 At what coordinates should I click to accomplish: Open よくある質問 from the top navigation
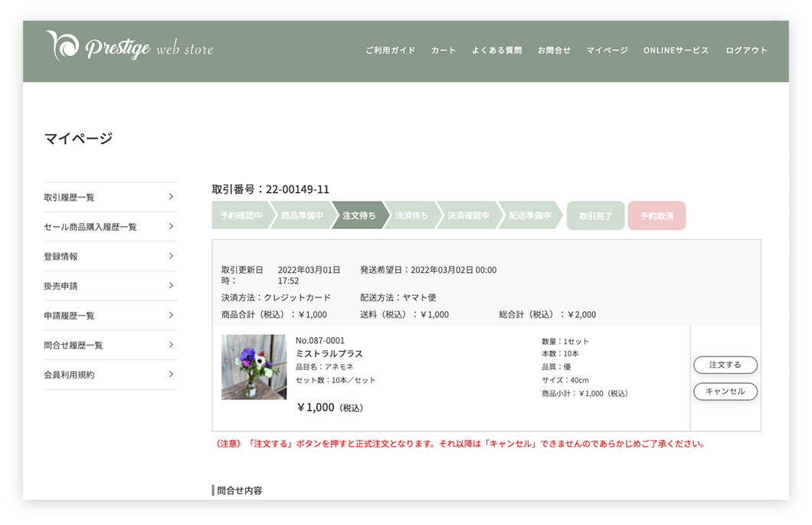pyautogui.click(x=496, y=51)
